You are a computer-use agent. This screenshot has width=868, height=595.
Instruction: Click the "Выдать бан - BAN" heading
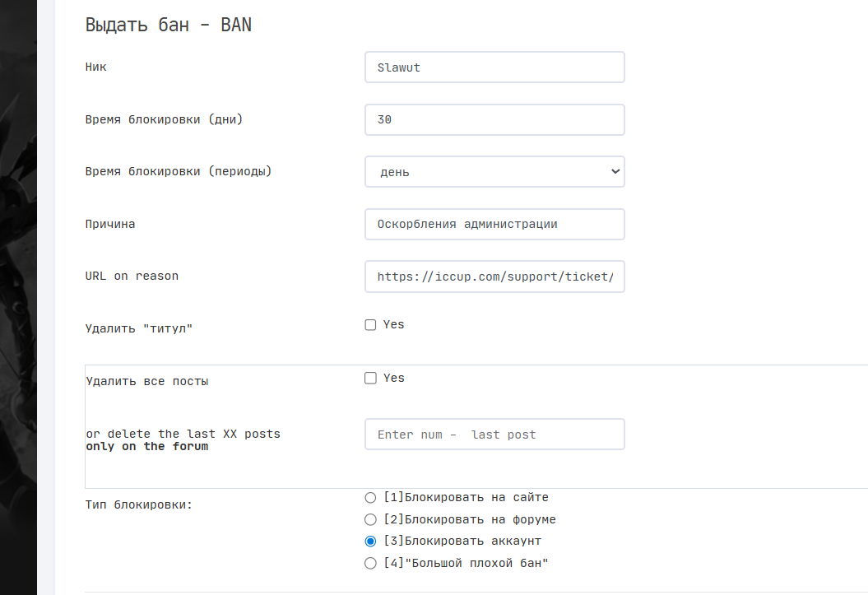click(x=169, y=26)
